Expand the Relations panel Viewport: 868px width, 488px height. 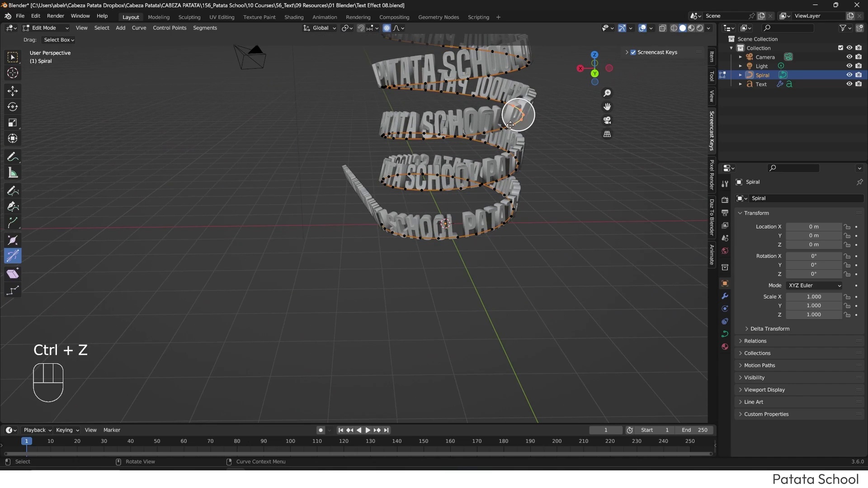(x=755, y=341)
